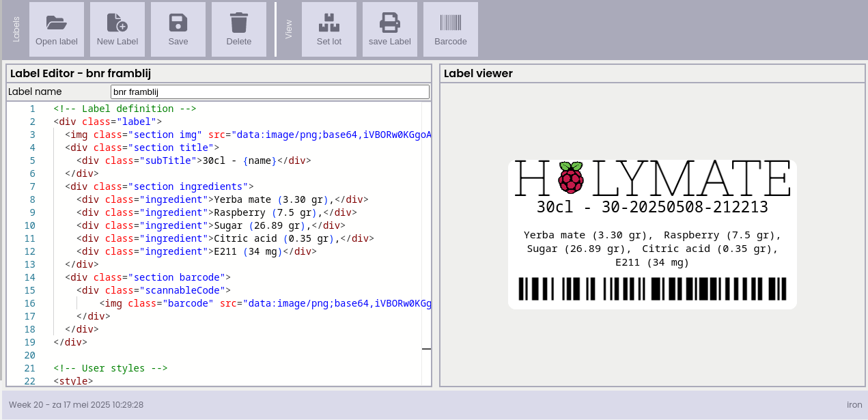Create a new label via New Label icon
Image resolution: width=868 pixels, height=420 pixels.
tap(117, 29)
